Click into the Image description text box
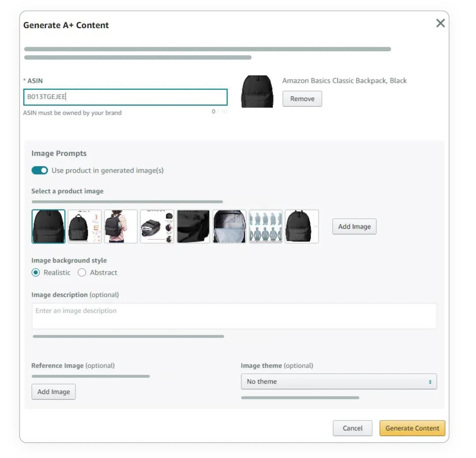 pyautogui.click(x=234, y=316)
